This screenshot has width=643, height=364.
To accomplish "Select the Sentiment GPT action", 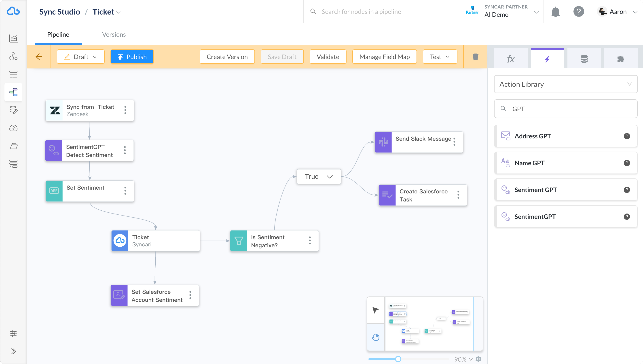I will [565, 190].
